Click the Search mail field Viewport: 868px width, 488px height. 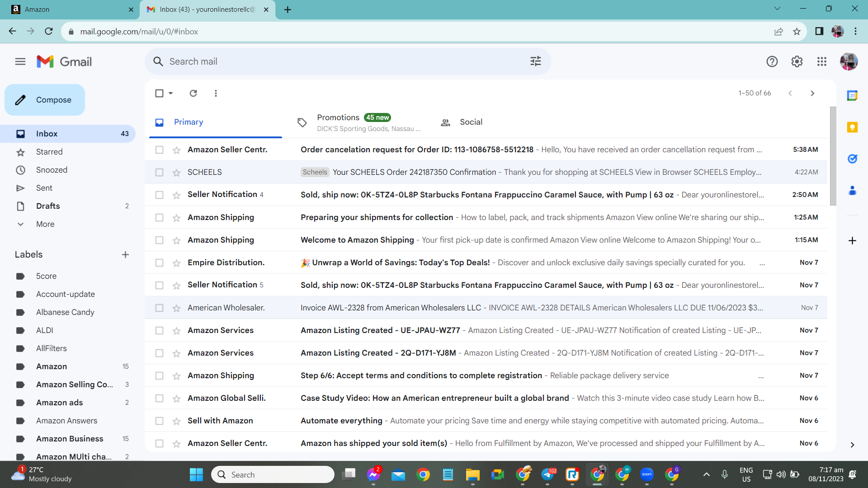(x=348, y=61)
